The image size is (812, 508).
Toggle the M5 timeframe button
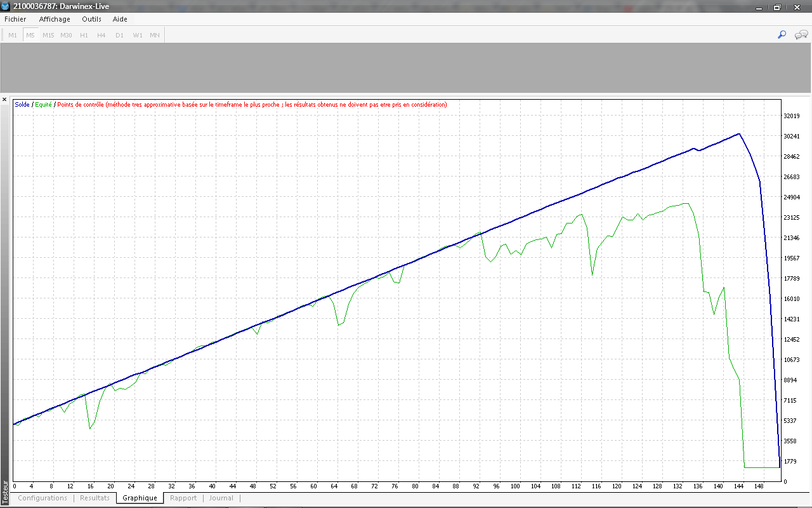[x=30, y=35]
